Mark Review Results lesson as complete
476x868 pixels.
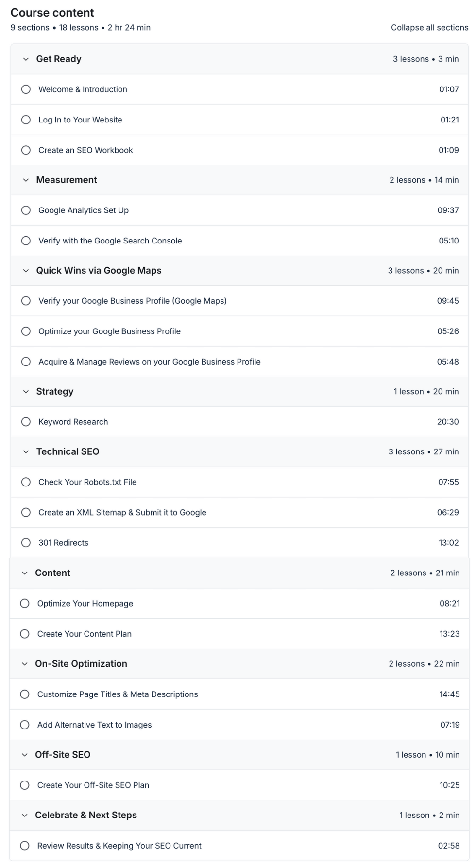tap(26, 846)
